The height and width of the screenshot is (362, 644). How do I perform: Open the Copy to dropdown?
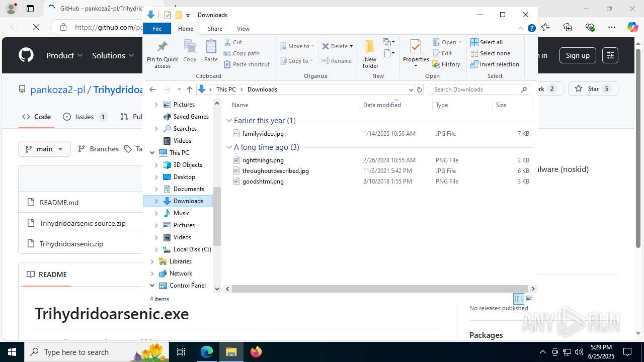click(x=297, y=61)
